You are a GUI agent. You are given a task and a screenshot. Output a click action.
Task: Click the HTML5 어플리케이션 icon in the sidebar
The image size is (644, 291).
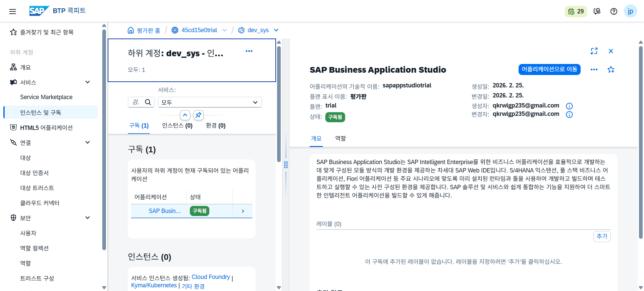coord(13,127)
